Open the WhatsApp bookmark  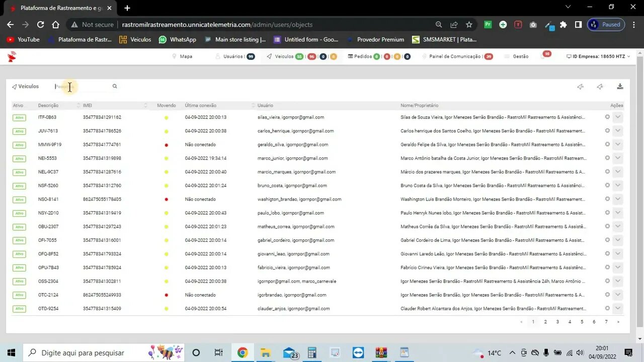click(178, 39)
